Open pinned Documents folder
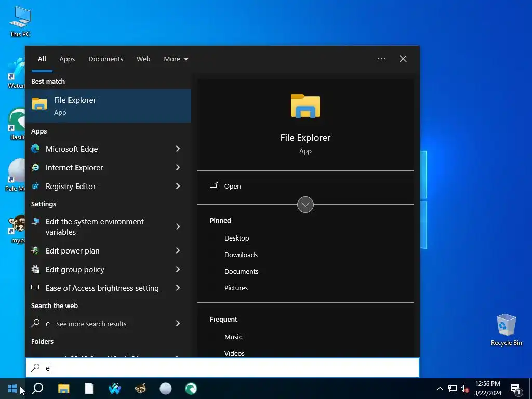 241,271
